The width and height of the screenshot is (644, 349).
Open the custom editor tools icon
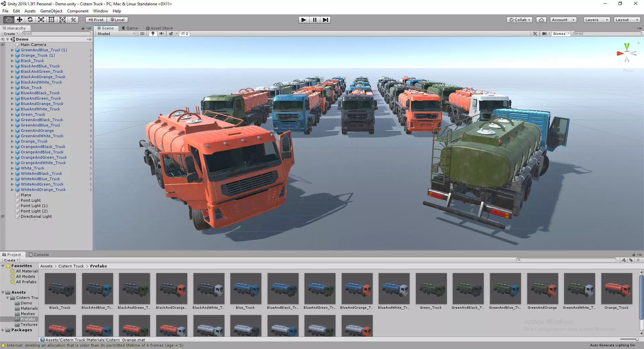click(73, 20)
